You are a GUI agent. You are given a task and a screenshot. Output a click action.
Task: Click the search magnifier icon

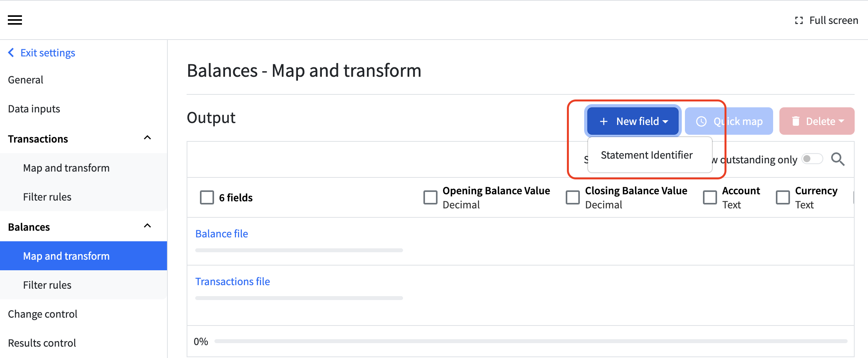pyautogui.click(x=838, y=159)
